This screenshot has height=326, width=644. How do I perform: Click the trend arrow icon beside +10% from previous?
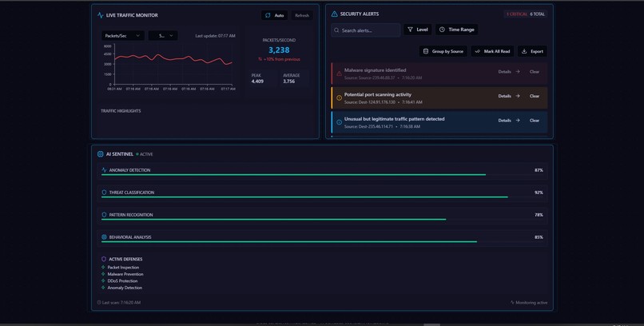[x=260, y=59]
